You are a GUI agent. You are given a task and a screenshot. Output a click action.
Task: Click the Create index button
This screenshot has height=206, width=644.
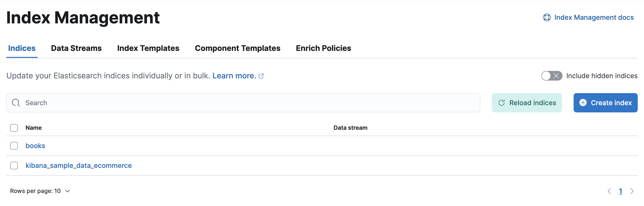605,103
